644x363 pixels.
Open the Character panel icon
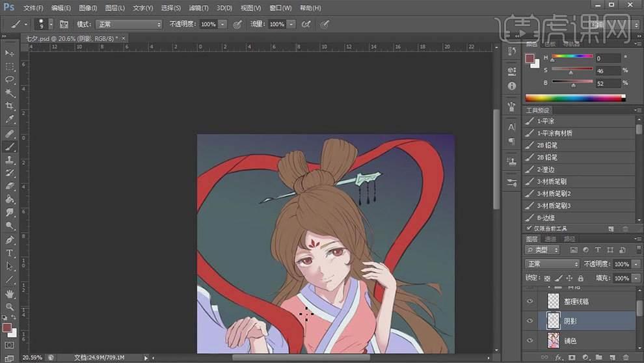click(512, 127)
